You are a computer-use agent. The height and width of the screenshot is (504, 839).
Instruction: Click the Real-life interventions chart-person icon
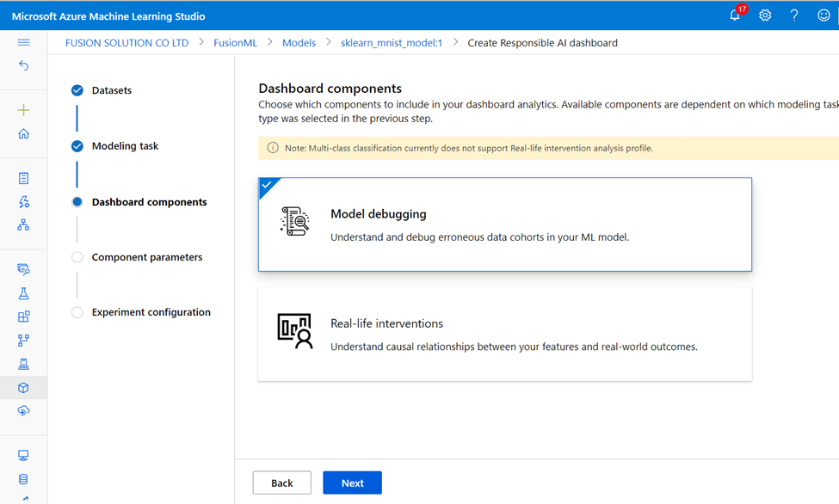295,331
